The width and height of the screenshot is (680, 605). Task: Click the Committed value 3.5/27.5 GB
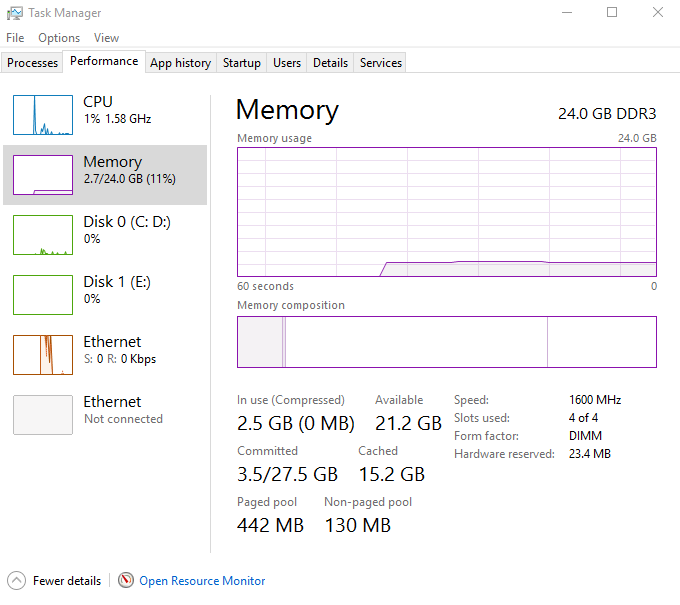287,474
